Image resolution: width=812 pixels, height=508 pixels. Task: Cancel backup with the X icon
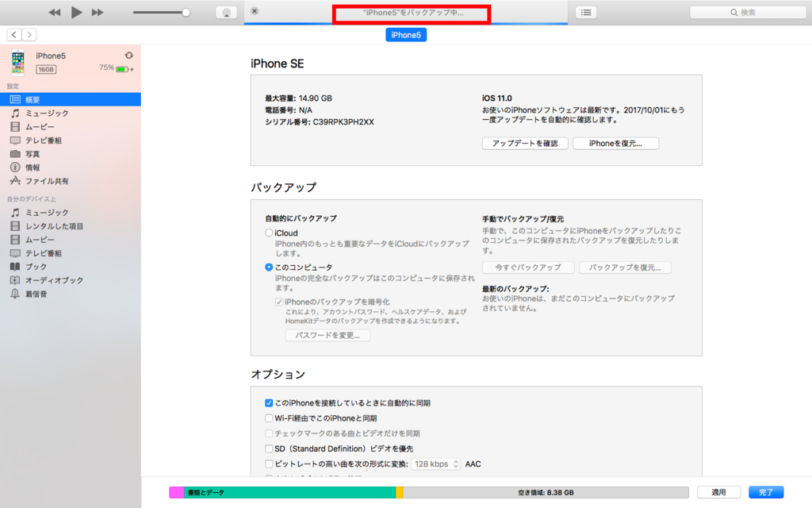(255, 11)
